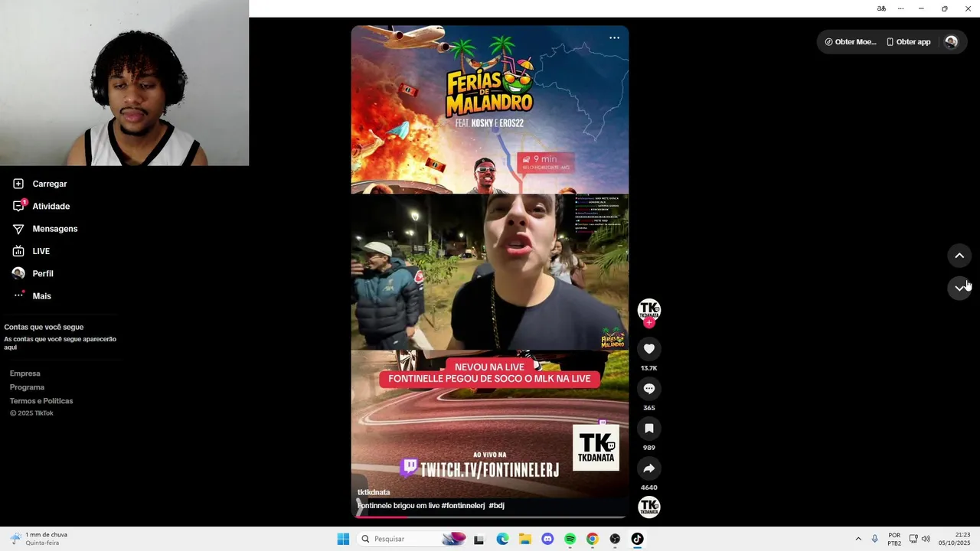
Task: Click the microphone tray icon
Action: pos(875,539)
